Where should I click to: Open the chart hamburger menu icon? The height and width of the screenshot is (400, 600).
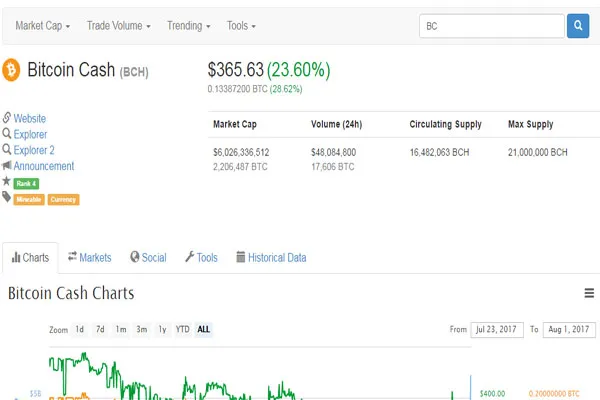pos(589,293)
